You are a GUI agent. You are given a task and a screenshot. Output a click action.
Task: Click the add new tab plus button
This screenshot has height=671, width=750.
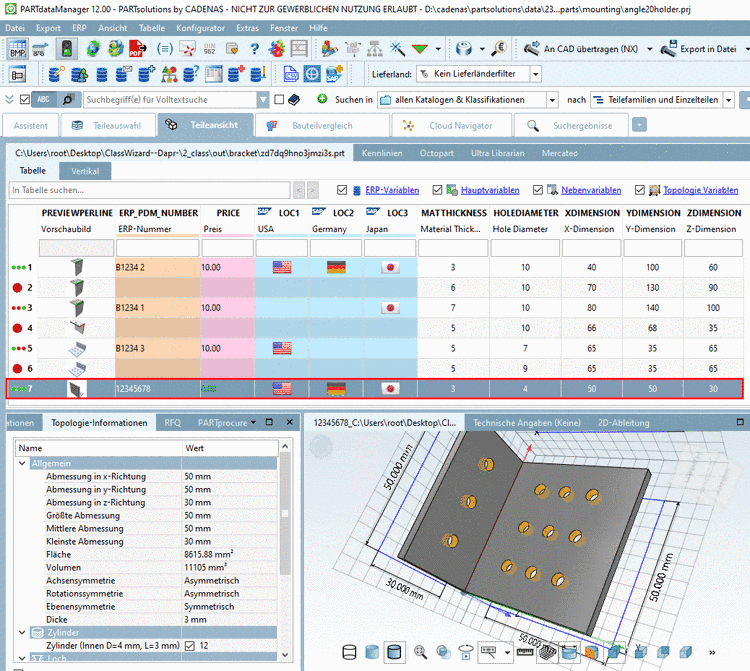coord(639,125)
